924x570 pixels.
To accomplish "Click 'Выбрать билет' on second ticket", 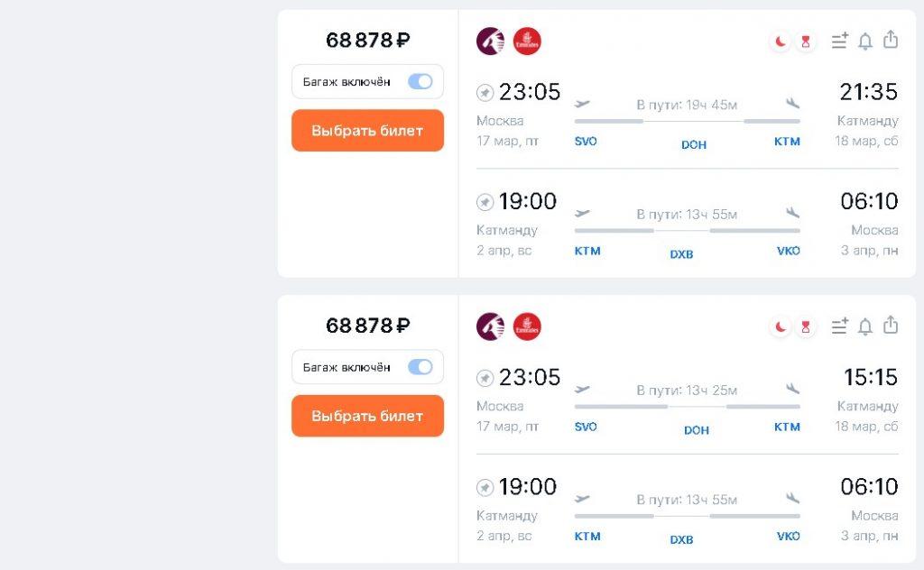I will [368, 416].
